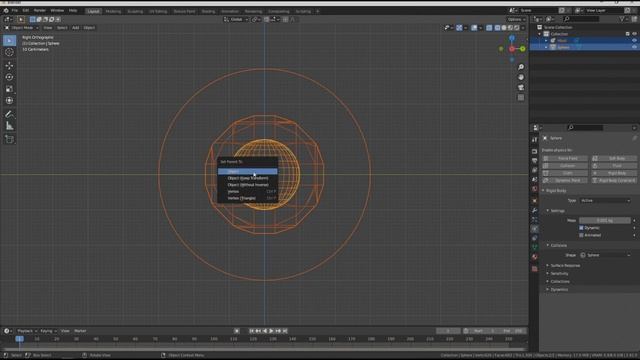Image resolution: width=640 pixels, height=360 pixels.
Task: Toggle X-ray mode in viewport header
Action: [x=489, y=28]
